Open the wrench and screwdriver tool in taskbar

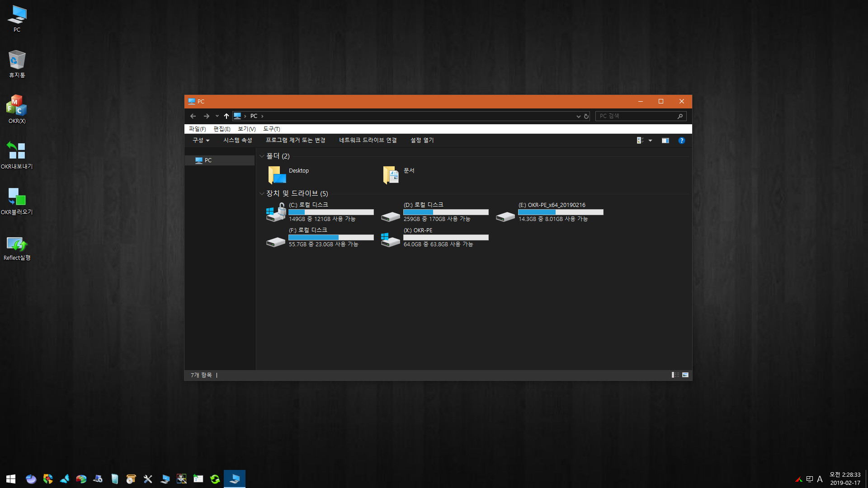148,479
